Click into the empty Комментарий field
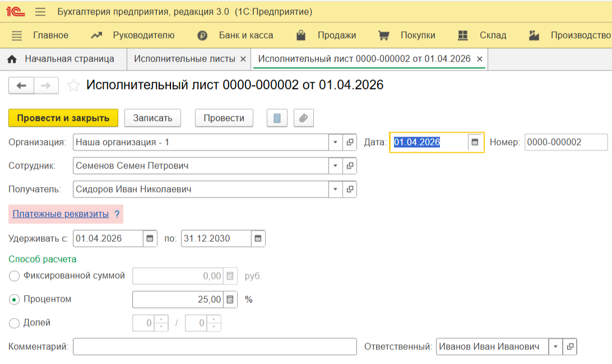Image resolution: width=612 pixels, height=364 pixels. pyautogui.click(x=215, y=347)
